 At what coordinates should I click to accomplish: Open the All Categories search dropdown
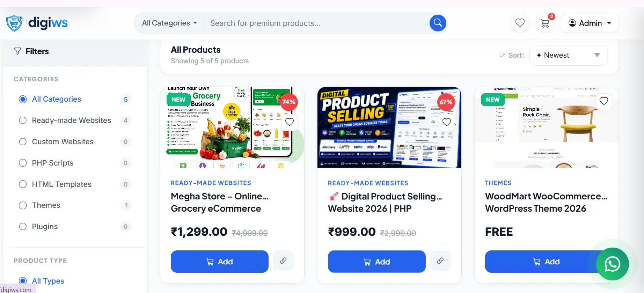click(169, 23)
